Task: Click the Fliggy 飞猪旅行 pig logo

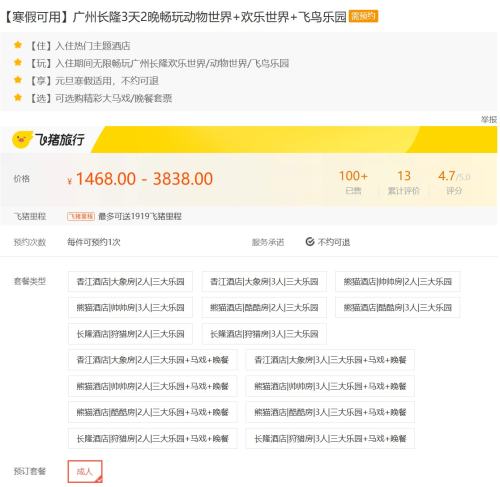Action: (22, 140)
